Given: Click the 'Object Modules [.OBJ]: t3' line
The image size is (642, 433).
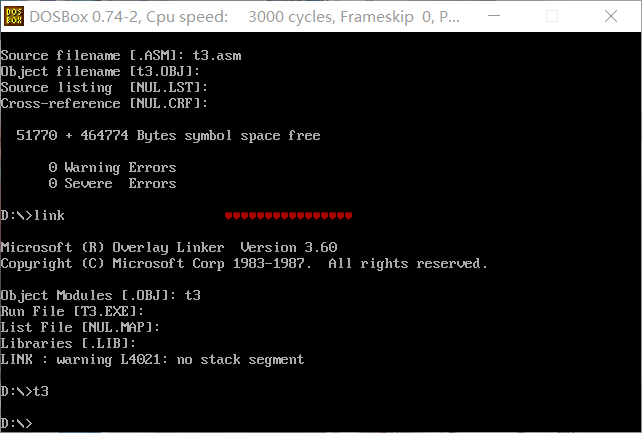Looking at the screenshot, I should tap(101, 295).
